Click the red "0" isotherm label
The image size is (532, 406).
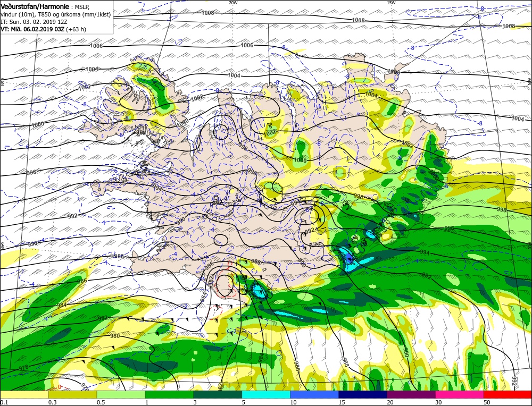pyautogui.click(x=60, y=387)
